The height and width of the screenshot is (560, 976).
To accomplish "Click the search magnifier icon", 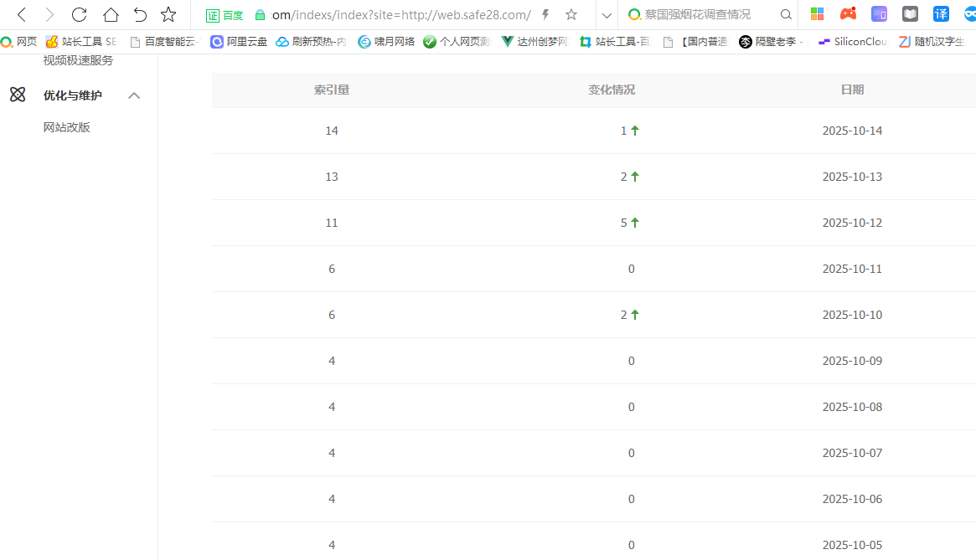I will click(786, 14).
